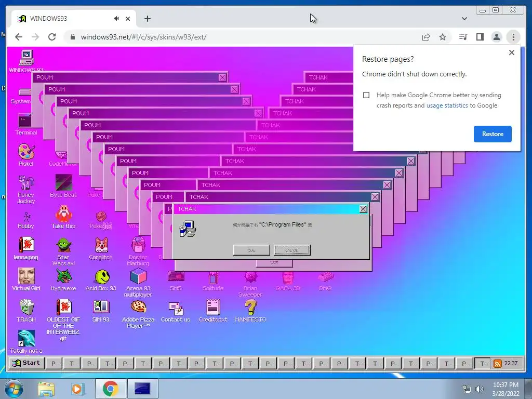Open the Take this icon

pyautogui.click(x=63, y=217)
